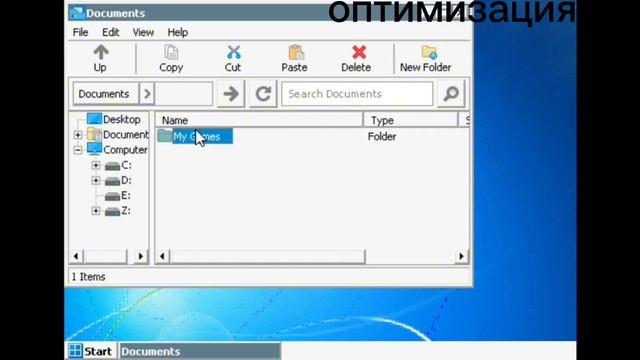Select the D: drive icon
Image resolution: width=640 pixels, height=360 pixels.
coord(112,181)
